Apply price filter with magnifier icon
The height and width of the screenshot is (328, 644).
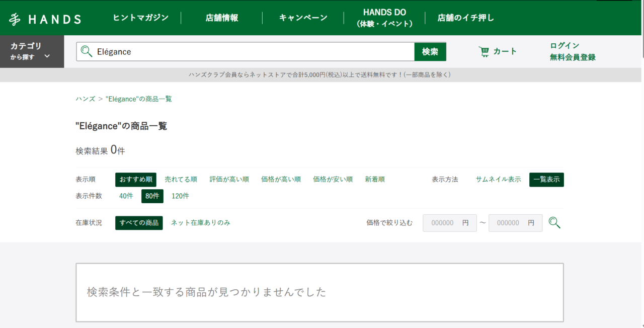click(554, 223)
